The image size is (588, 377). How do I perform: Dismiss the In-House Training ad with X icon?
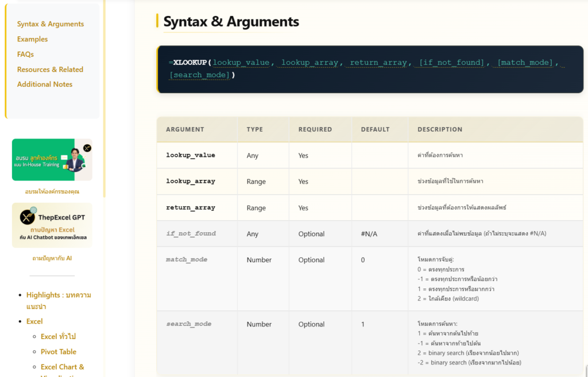point(87,148)
